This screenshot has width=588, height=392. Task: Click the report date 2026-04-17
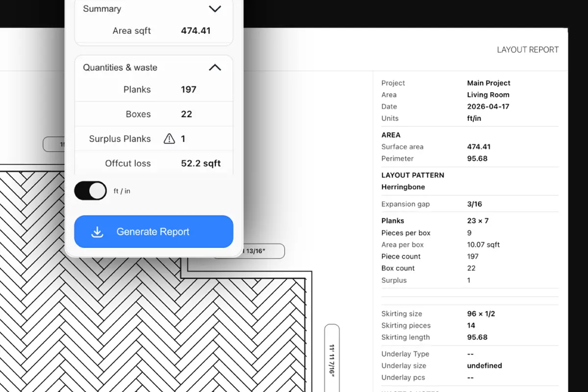[488, 106]
